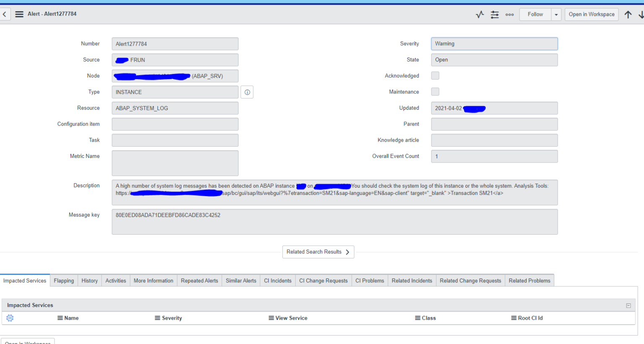Click the navigate down arrow icon
Viewport: 644px width, 344px height.
(641, 14)
